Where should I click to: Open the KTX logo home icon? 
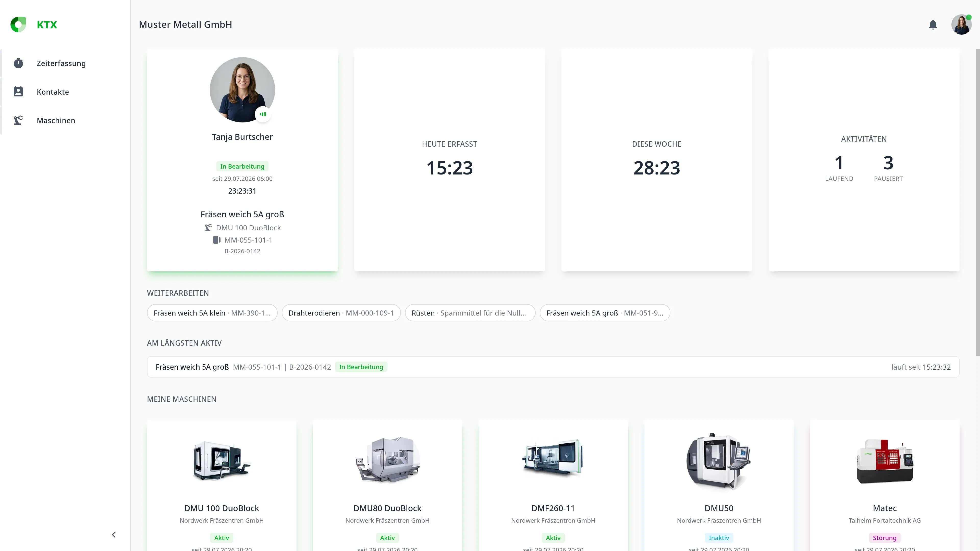coord(18,25)
